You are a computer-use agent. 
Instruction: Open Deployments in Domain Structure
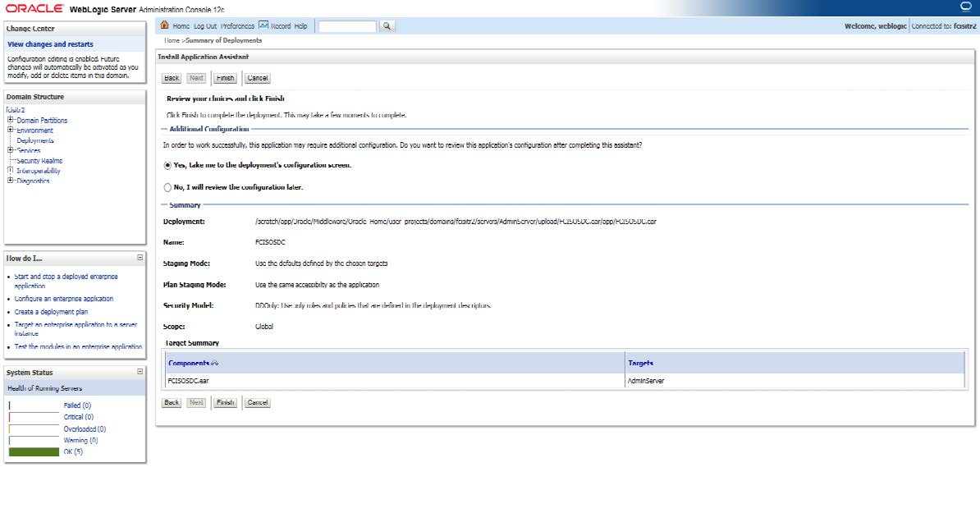pos(35,140)
